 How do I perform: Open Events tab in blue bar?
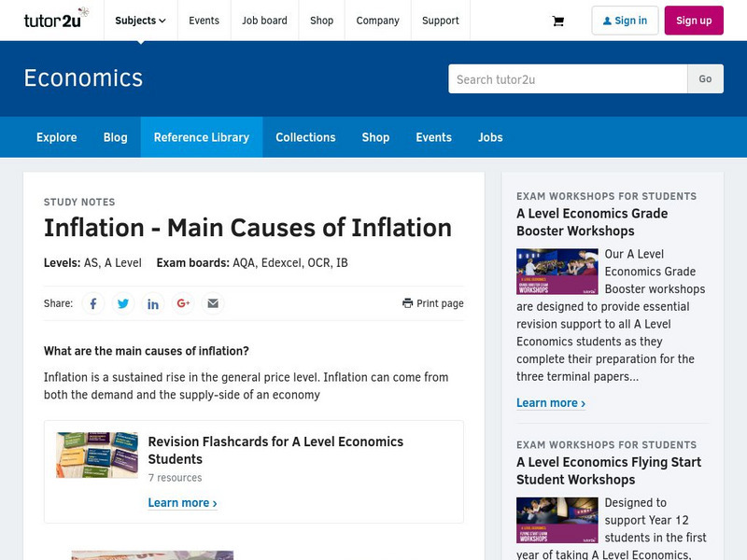[433, 137]
